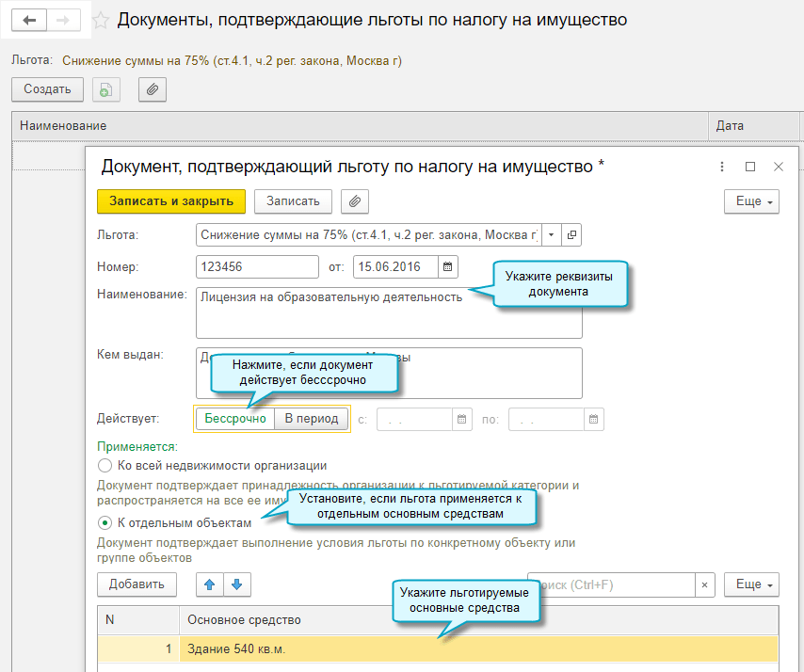
Task: Add the list to favorites with the star
Action: tap(102, 20)
